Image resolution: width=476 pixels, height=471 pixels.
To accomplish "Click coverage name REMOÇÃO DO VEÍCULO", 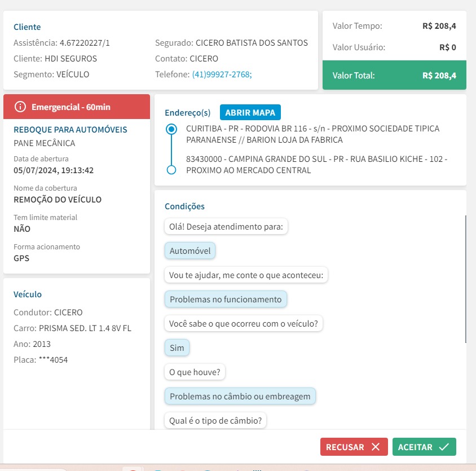I will (x=58, y=200).
